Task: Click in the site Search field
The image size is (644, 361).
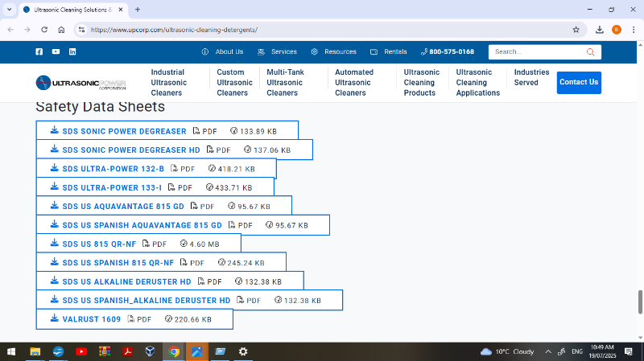Action: click(x=538, y=52)
